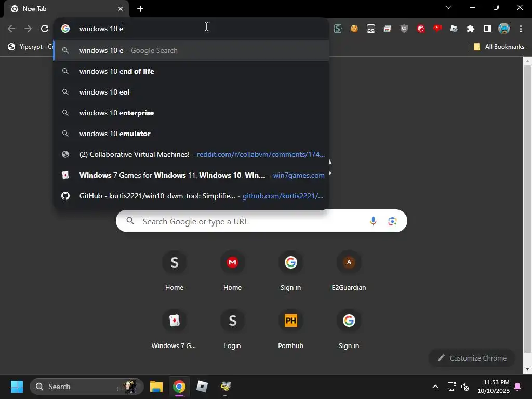Open the Chrome profile avatar
Viewport: 532px width, 399px height.
pyautogui.click(x=504, y=29)
